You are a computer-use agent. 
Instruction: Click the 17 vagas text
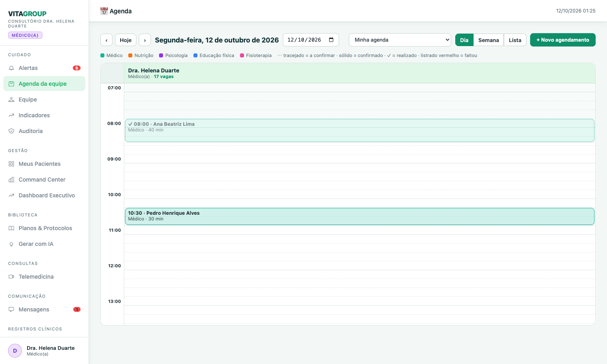click(x=163, y=76)
